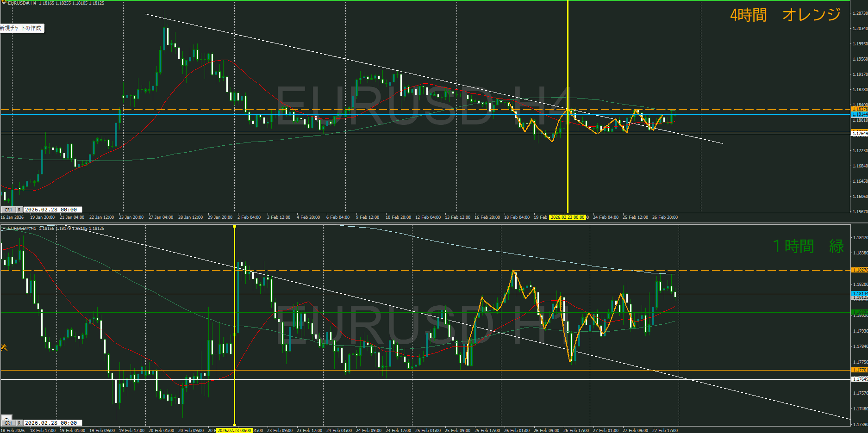This screenshot has width=868, height=433.
Task: Click the orange 4時間 オレンジ text label
Action: [x=785, y=15]
